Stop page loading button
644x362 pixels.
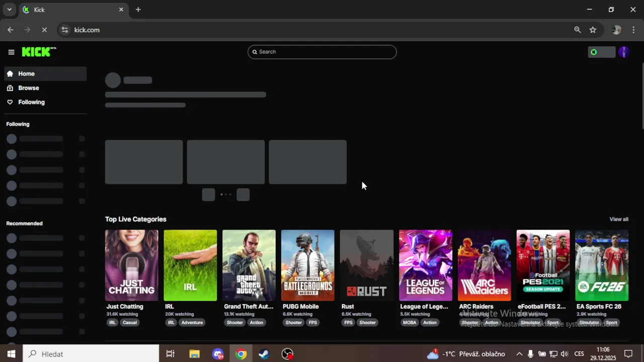click(x=44, y=30)
